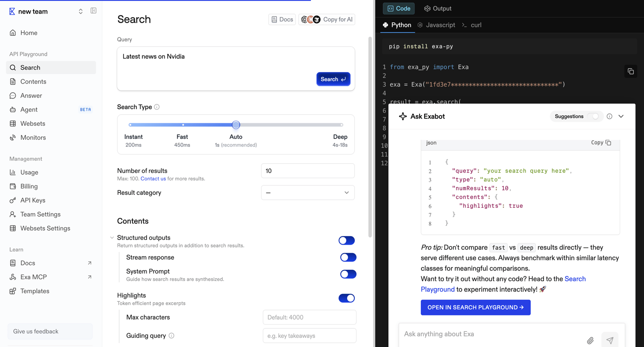This screenshot has height=347, width=644.
Task: Click the Ask Exabot sparkle icon
Action: 402,116
